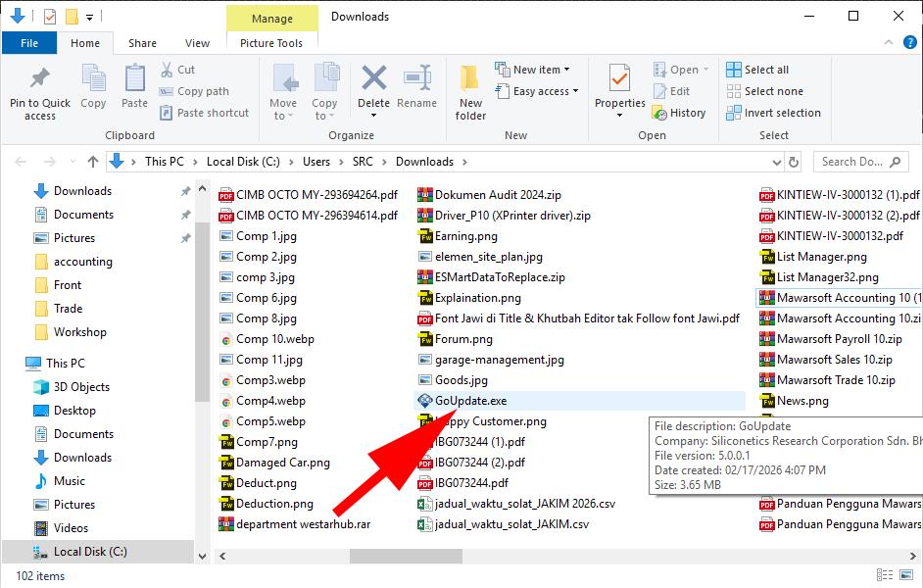Click the Delete icon in the ribbon
This screenshot has width=923, height=588.
pos(373,86)
